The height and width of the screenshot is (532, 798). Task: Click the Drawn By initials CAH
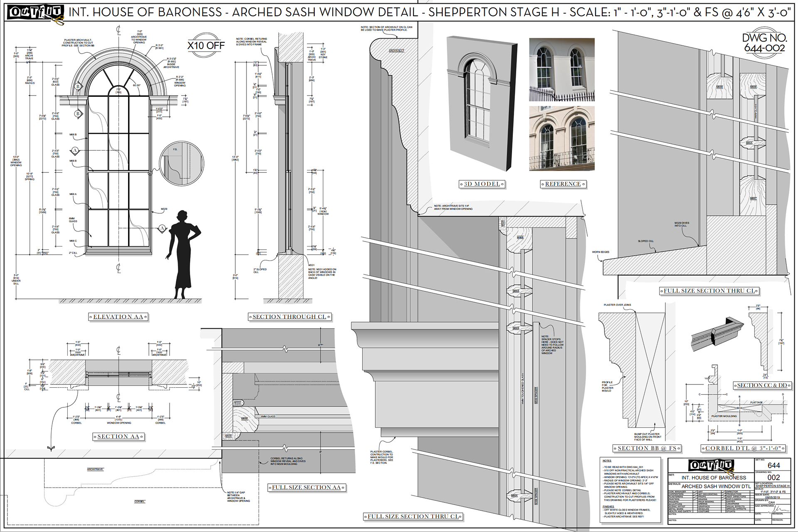[771, 502]
